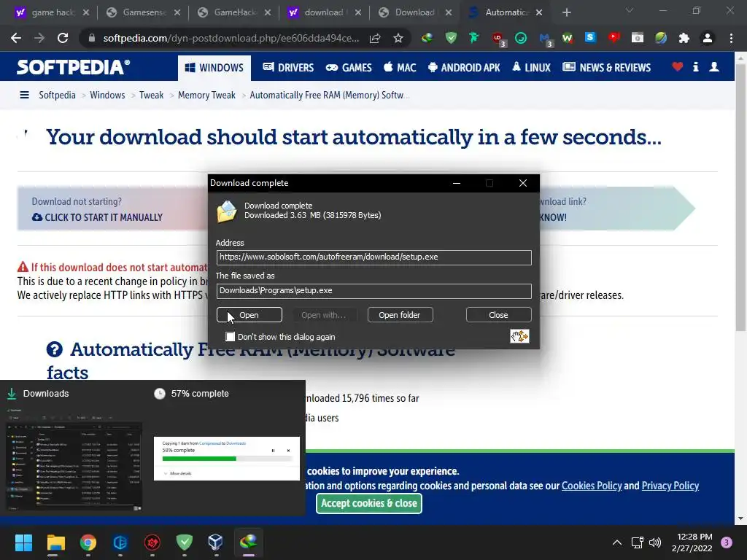747x560 pixels.
Task: Open the DRIVERS section
Action: pos(288,68)
